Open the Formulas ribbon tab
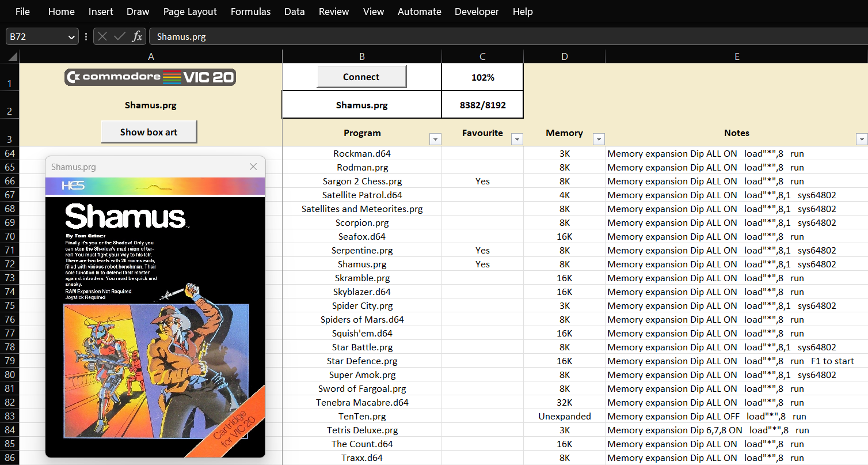This screenshot has width=868, height=465. click(x=250, y=12)
